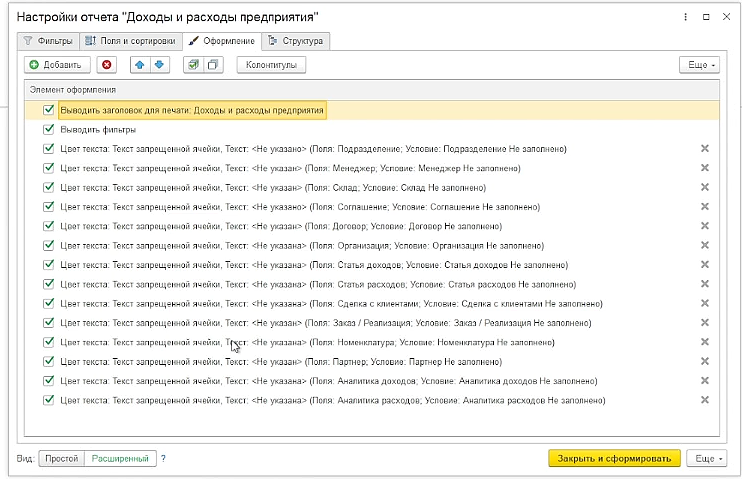Click the check all elements icon
The height and width of the screenshot is (479, 742).
click(193, 65)
